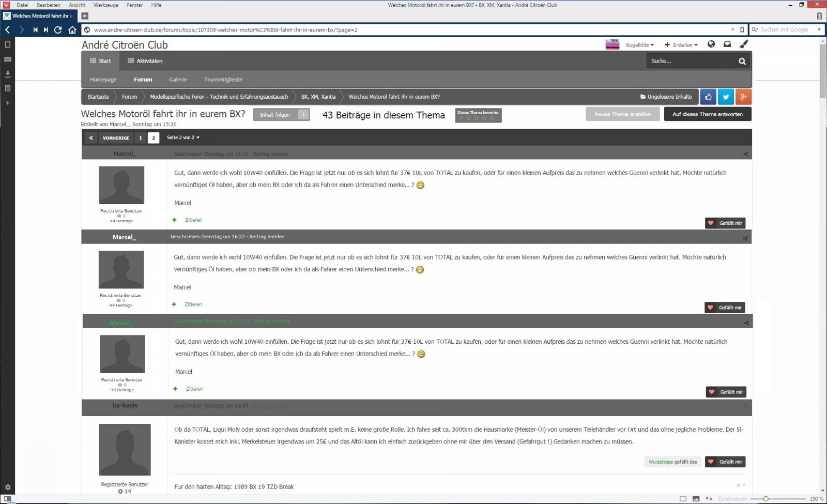This screenshot has height=504, width=827.
Task: Toggle the panel sidebar from the status bar
Action: coord(8,499)
